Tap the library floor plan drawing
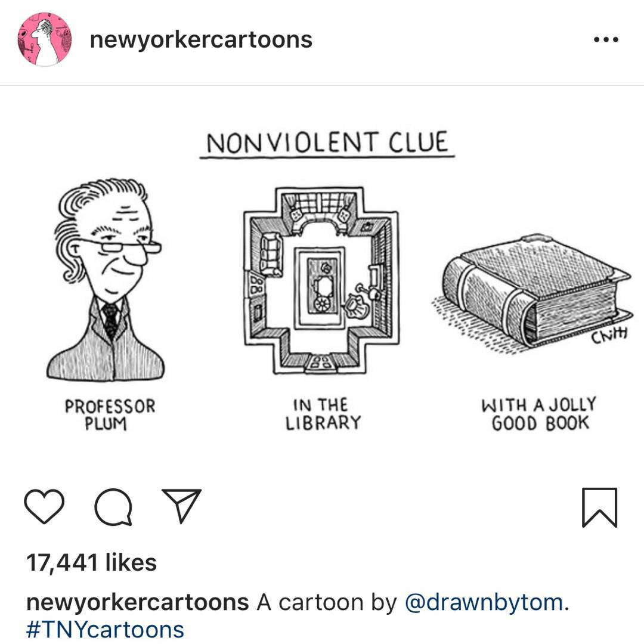Image resolution: width=644 pixels, height=644 pixels. [x=321, y=280]
